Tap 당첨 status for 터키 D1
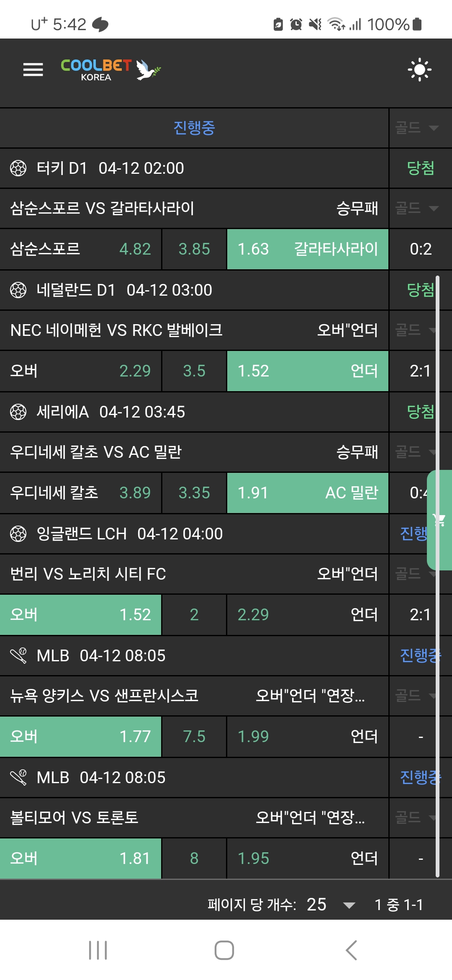This screenshot has width=452, height=980. pos(420,168)
